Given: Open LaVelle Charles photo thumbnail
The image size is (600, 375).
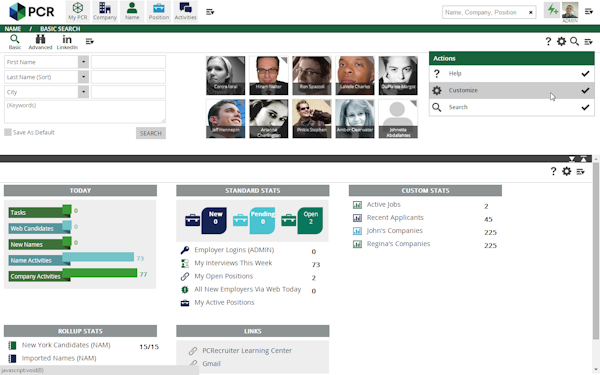Looking at the screenshot, I should (x=355, y=75).
